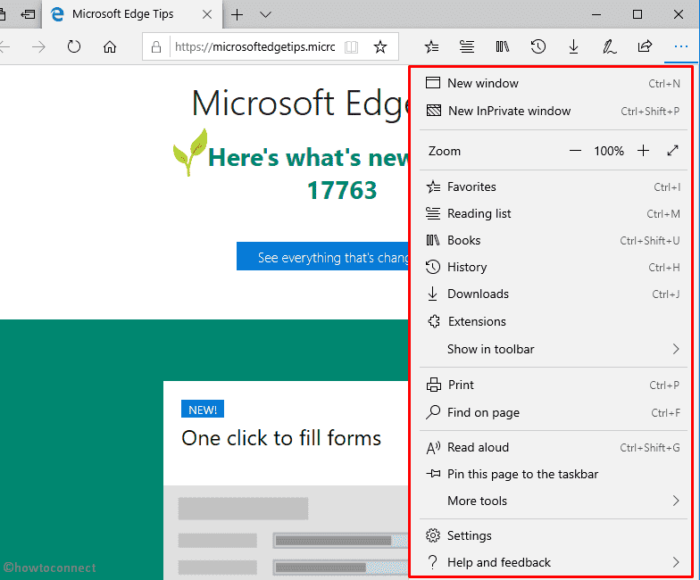Increase zoom with the plus button
Viewport: 700px width, 580px height.
pyautogui.click(x=643, y=151)
